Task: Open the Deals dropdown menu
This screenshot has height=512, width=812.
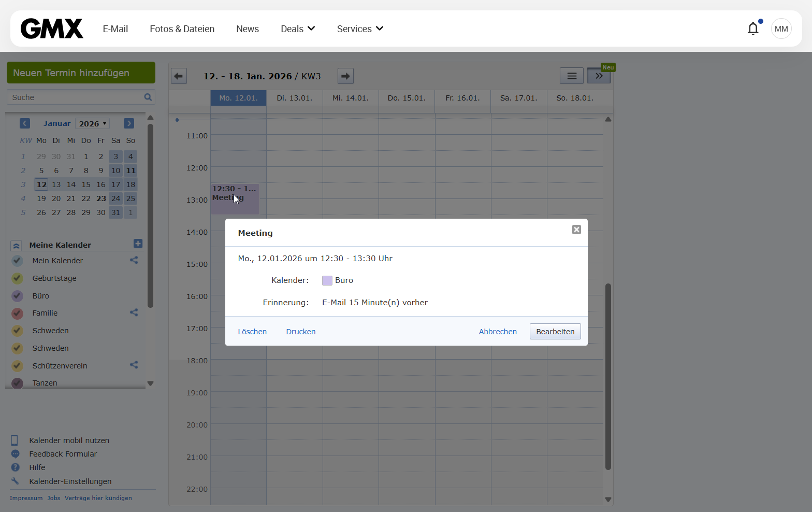Action: 298,29
